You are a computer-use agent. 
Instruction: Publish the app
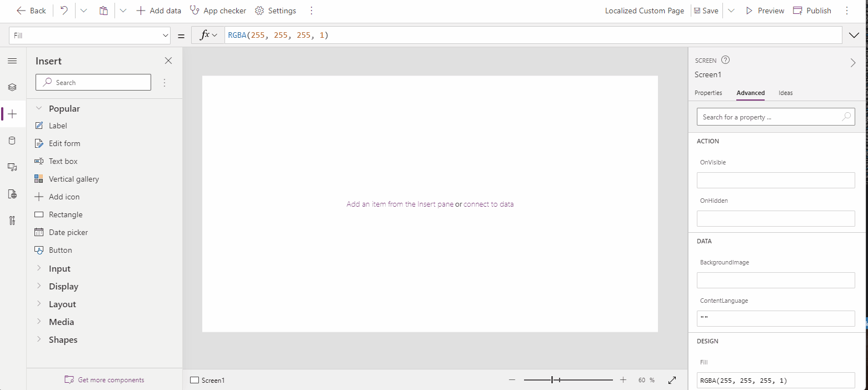(x=812, y=11)
